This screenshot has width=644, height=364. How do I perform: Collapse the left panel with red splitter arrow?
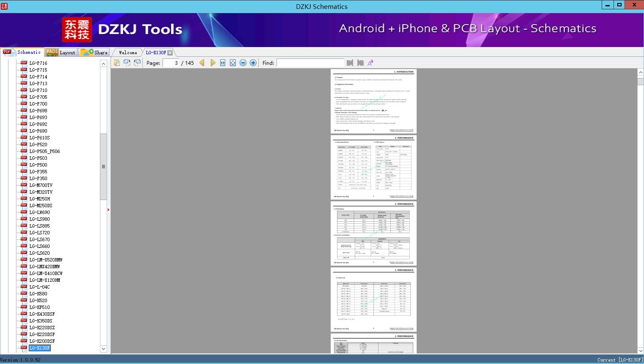point(108,209)
